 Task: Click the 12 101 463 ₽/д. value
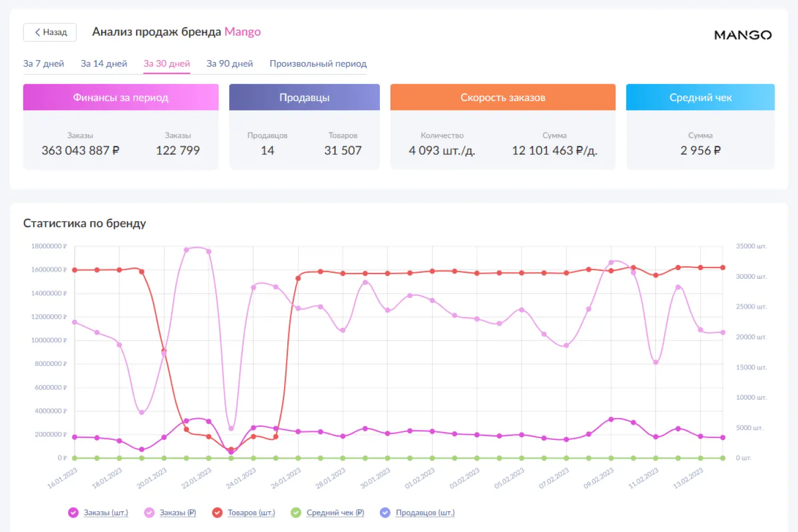tap(554, 151)
